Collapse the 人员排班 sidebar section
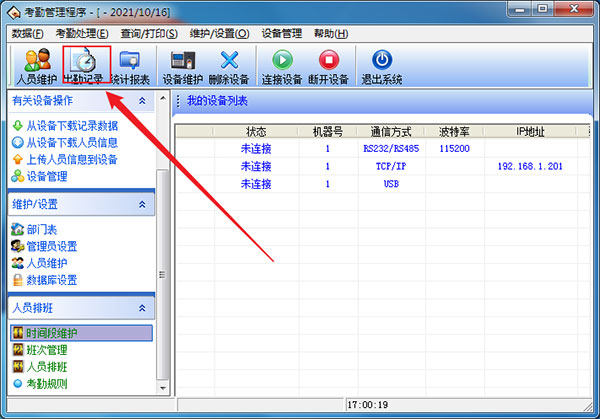The image size is (600, 419). pos(142,309)
